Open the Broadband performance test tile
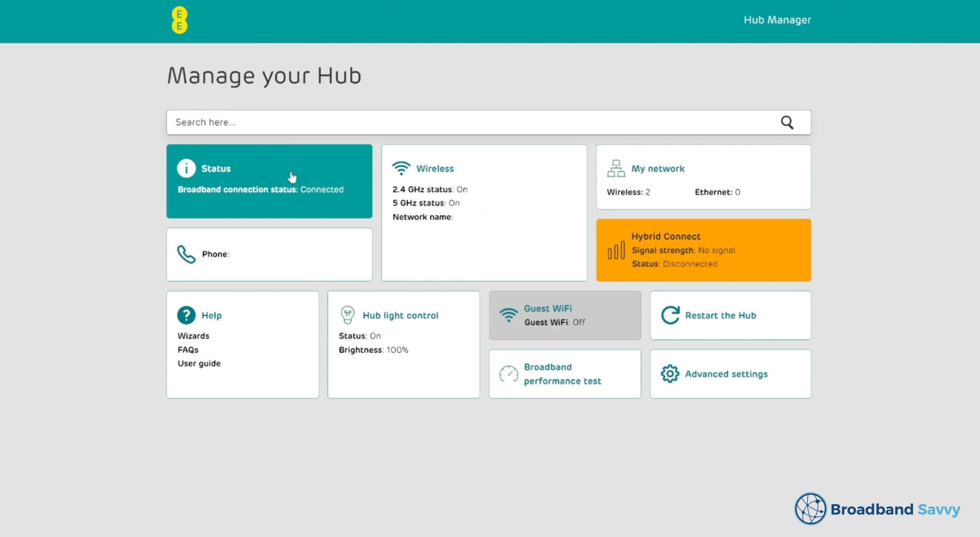Image resolution: width=980 pixels, height=537 pixels. 562,374
